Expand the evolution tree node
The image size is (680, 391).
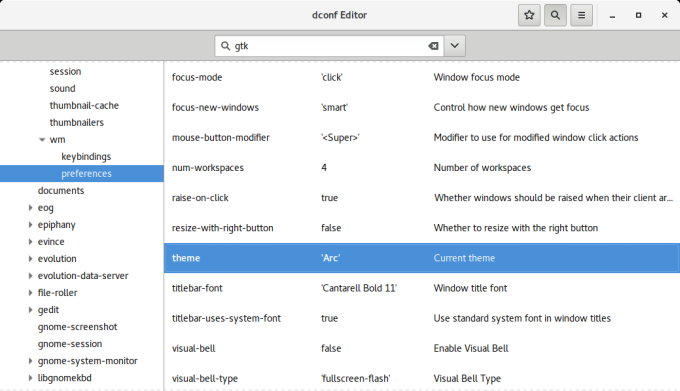click(x=30, y=259)
